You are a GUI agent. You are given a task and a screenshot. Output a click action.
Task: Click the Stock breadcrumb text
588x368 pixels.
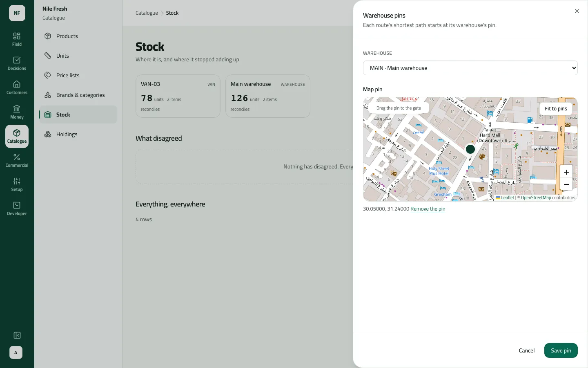(x=172, y=13)
